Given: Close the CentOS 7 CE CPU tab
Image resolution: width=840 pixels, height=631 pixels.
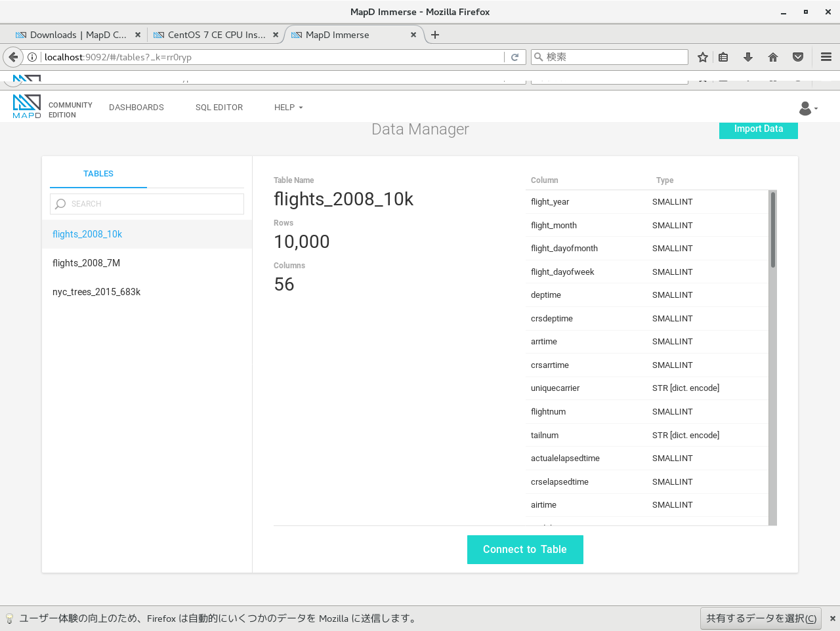Looking at the screenshot, I should 276,35.
